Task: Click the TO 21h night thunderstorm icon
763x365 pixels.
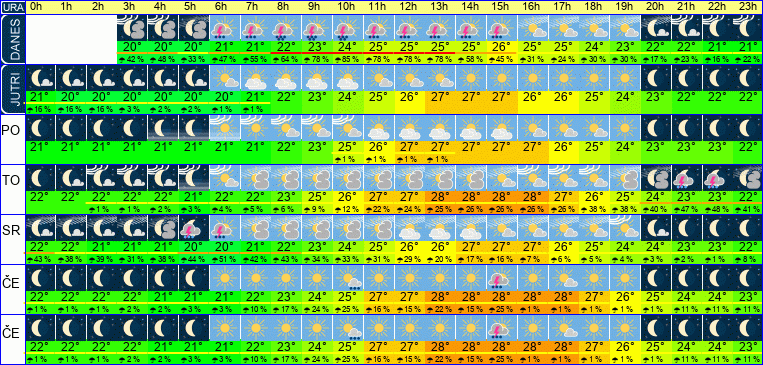Action: click(x=686, y=178)
